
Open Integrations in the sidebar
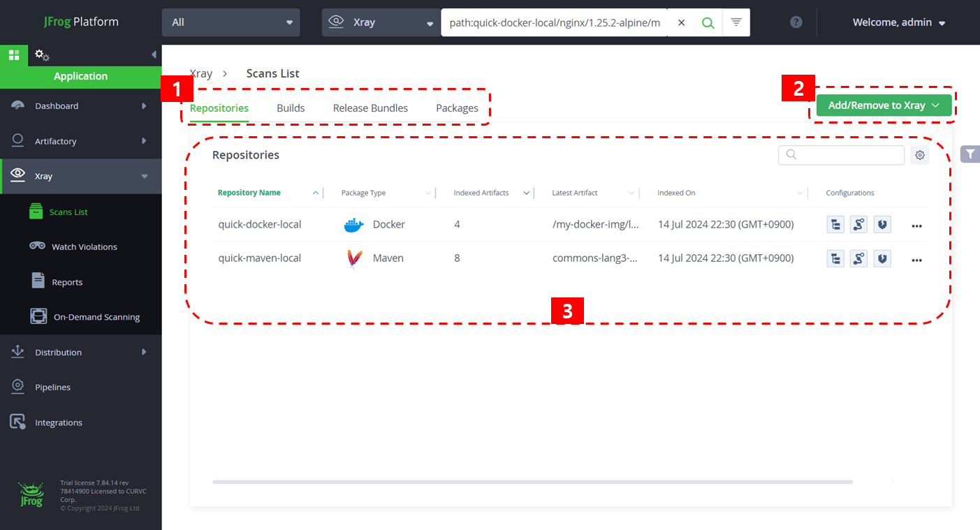click(x=59, y=422)
